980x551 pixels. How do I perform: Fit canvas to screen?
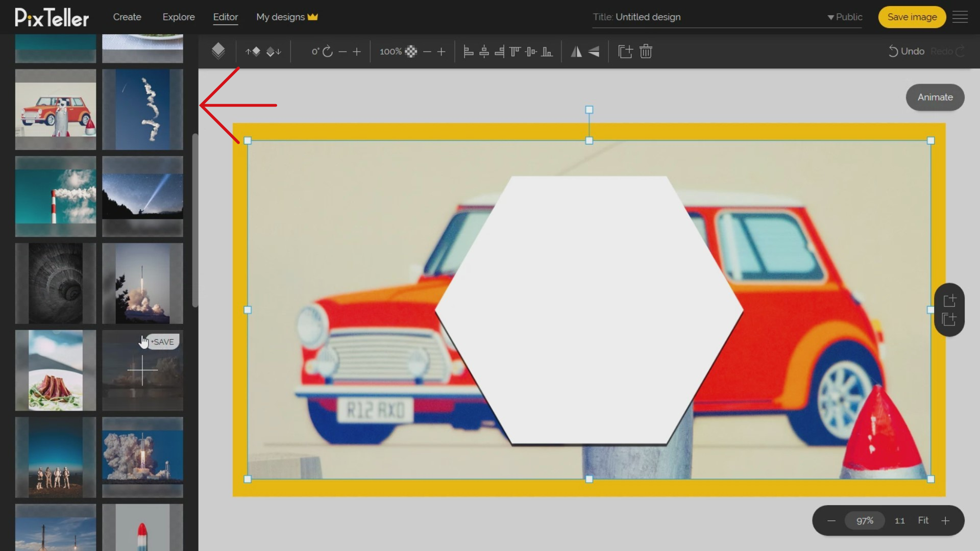[x=923, y=520]
